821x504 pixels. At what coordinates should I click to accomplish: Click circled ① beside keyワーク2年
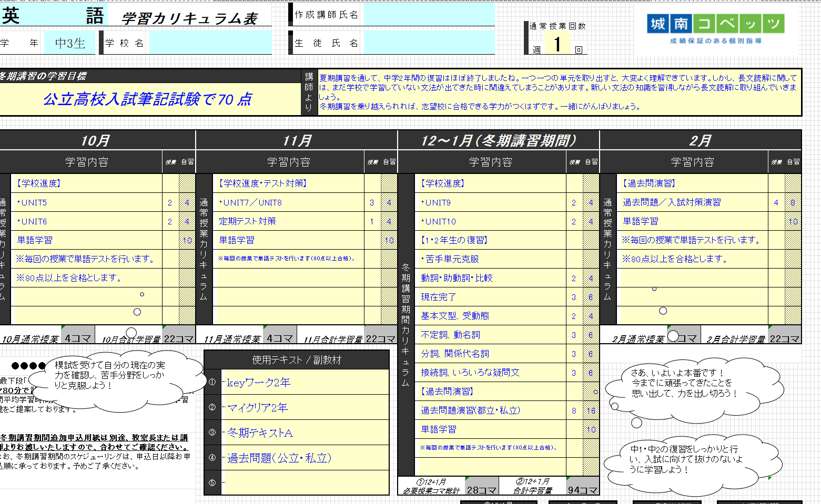click(x=212, y=382)
